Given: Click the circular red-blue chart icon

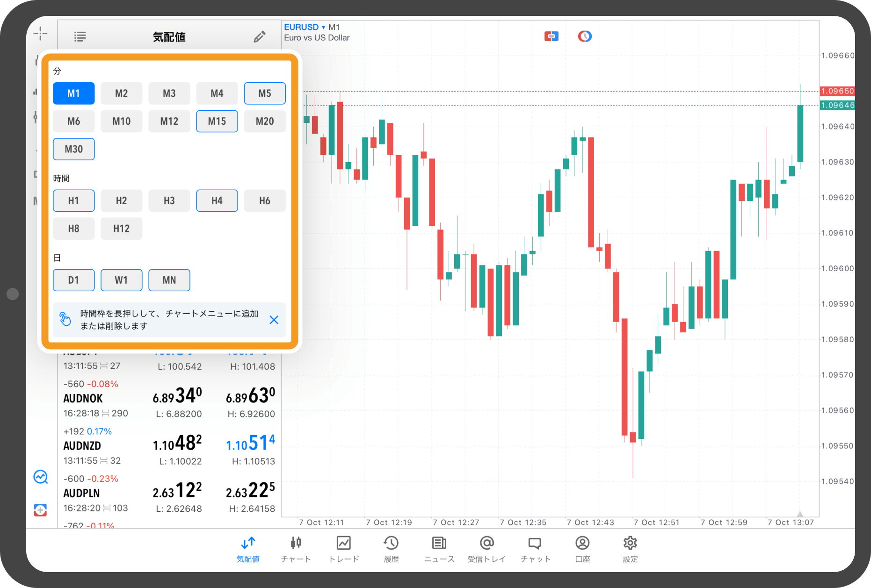Looking at the screenshot, I should pos(585,36).
